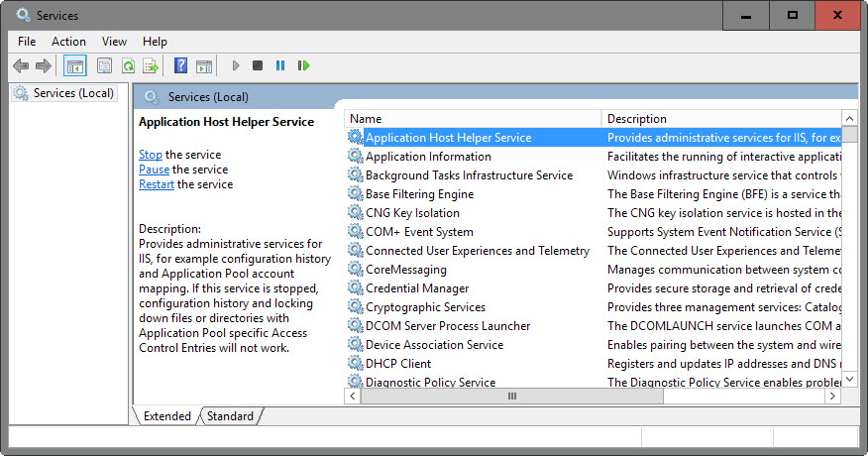Image resolution: width=868 pixels, height=456 pixels.
Task: Open the Action menu
Action: (68, 42)
